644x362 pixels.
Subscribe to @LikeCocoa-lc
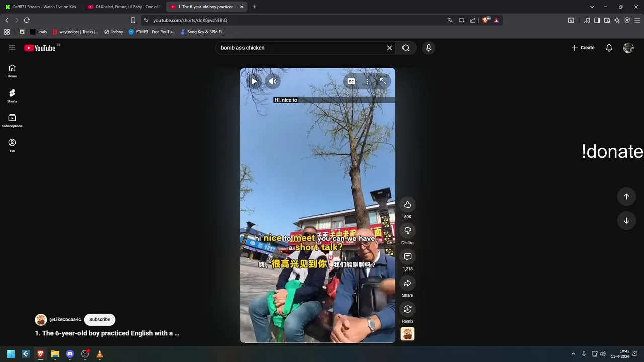pyautogui.click(x=100, y=320)
